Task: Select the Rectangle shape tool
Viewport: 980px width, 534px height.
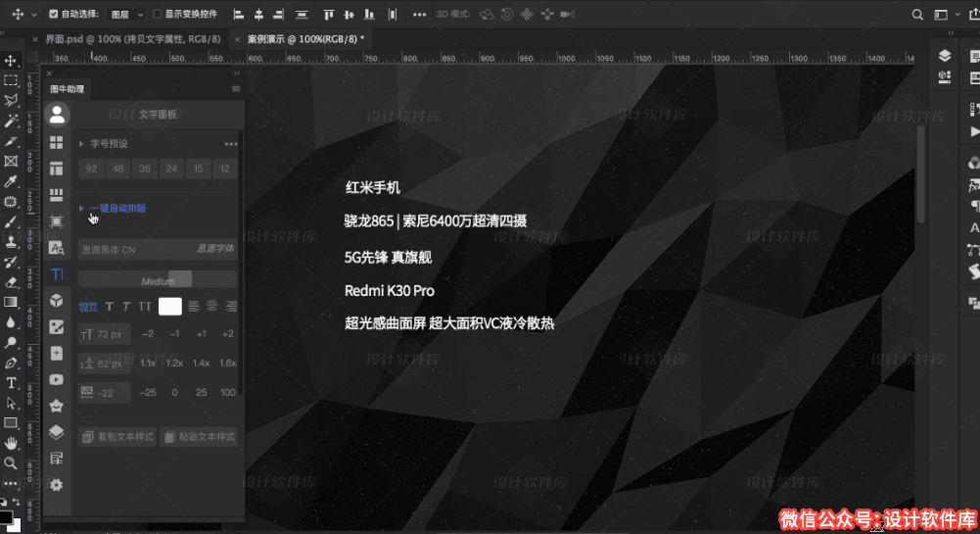Action: point(11,423)
